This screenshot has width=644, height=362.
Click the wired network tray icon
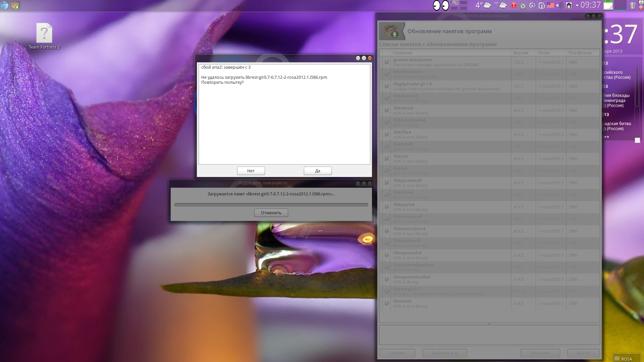tap(569, 5)
